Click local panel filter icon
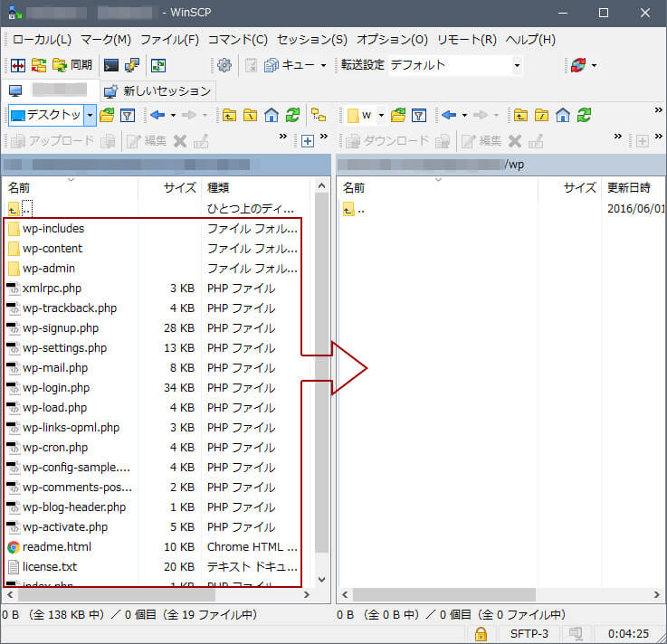The image size is (667, 644). (x=128, y=115)
